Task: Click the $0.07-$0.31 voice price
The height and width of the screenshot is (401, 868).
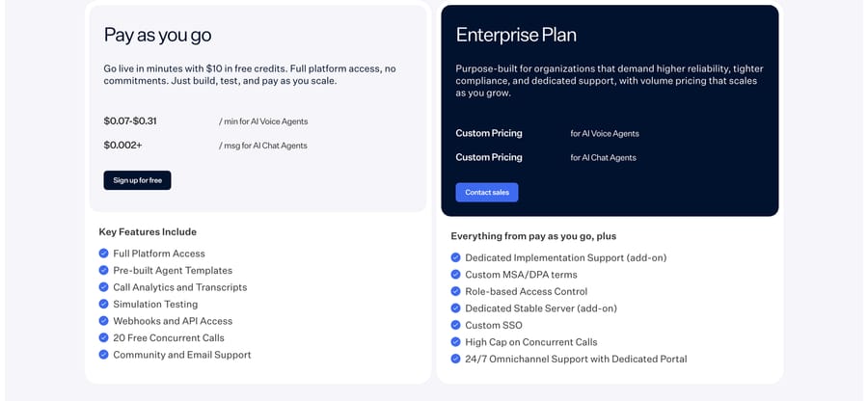Action: click(x=130, y=121)
